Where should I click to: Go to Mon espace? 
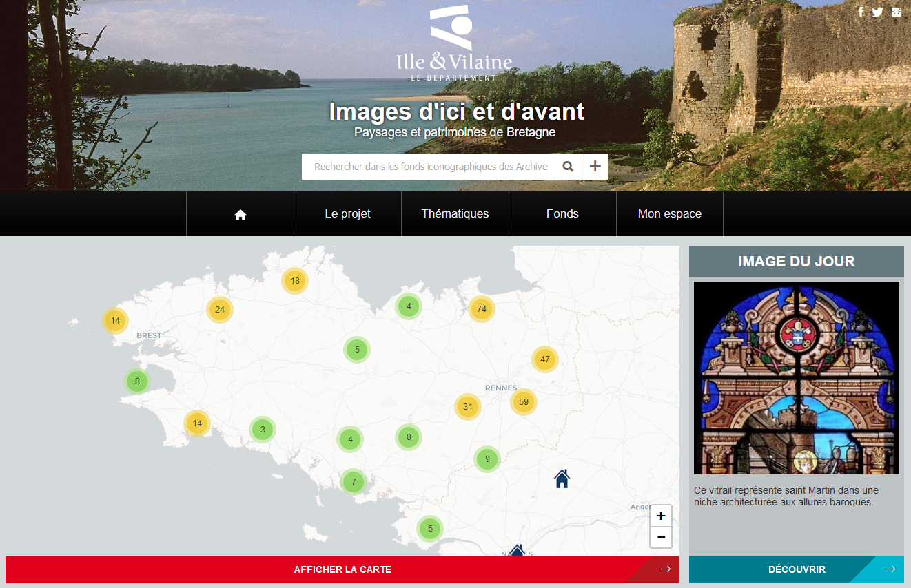tap(670, 214)
